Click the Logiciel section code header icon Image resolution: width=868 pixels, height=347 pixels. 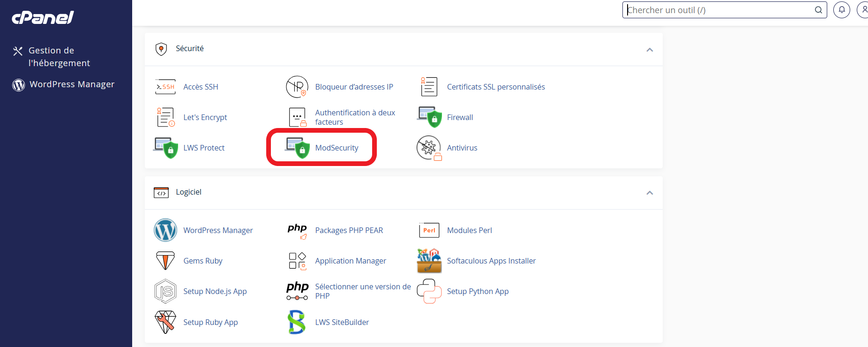pos(161,193)
